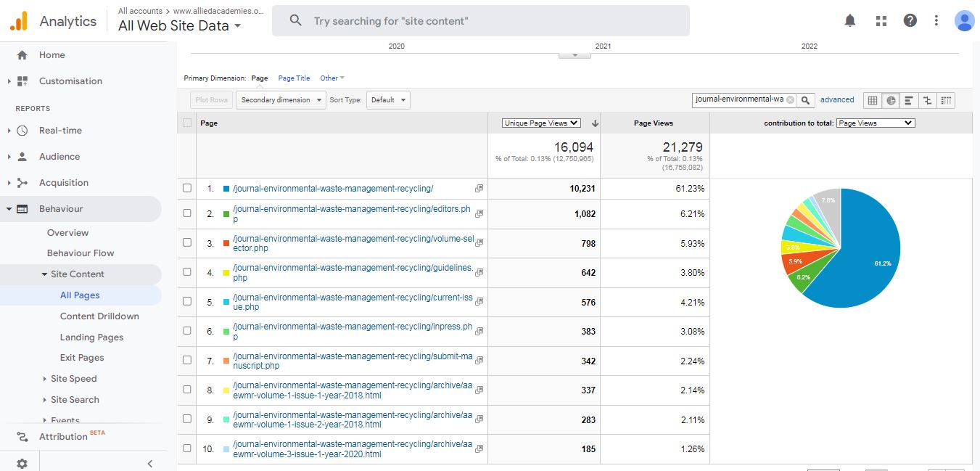Click the advanced filter link
The width and height of the screenshot is (980, 471).
coord(837,100)
